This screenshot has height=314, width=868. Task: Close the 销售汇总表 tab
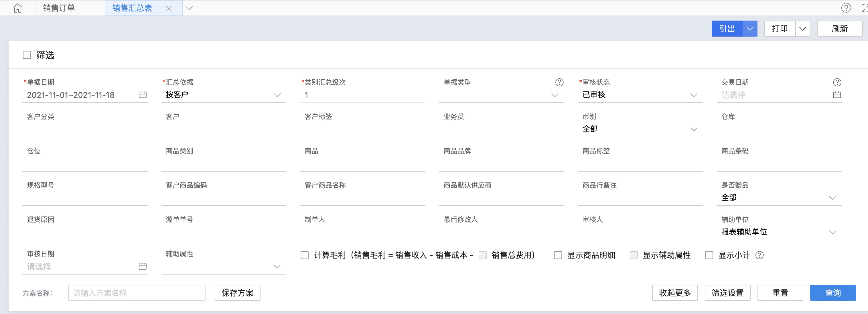tap(169, 9)
